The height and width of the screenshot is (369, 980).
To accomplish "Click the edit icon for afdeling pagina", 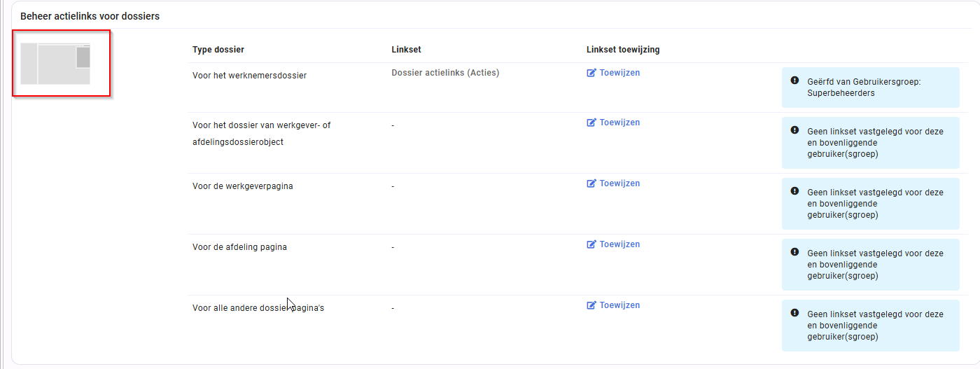I will click(x=591, y=244).
